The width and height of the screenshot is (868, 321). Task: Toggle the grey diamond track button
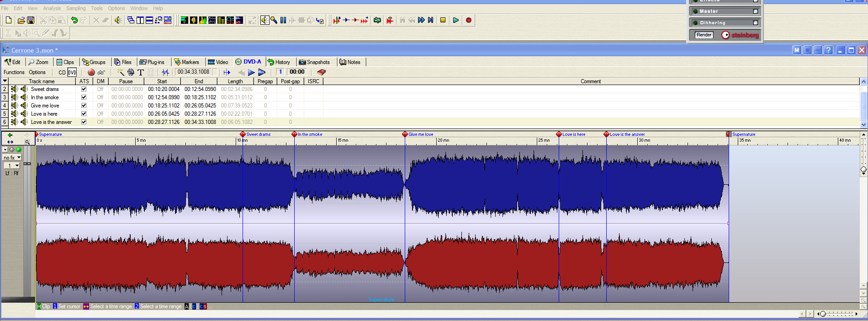(12, 150)
